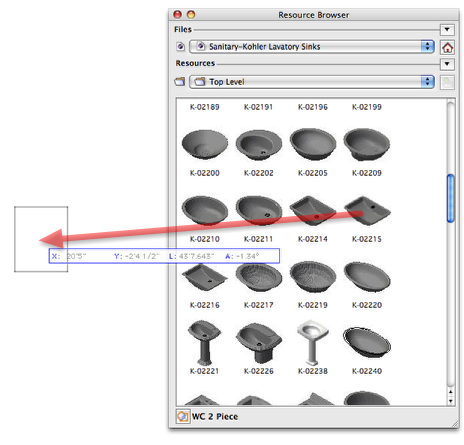This screenshot has width=464, height=445.
Task: Select the K-02210 sink thumbnail
Action: point(205,210)
